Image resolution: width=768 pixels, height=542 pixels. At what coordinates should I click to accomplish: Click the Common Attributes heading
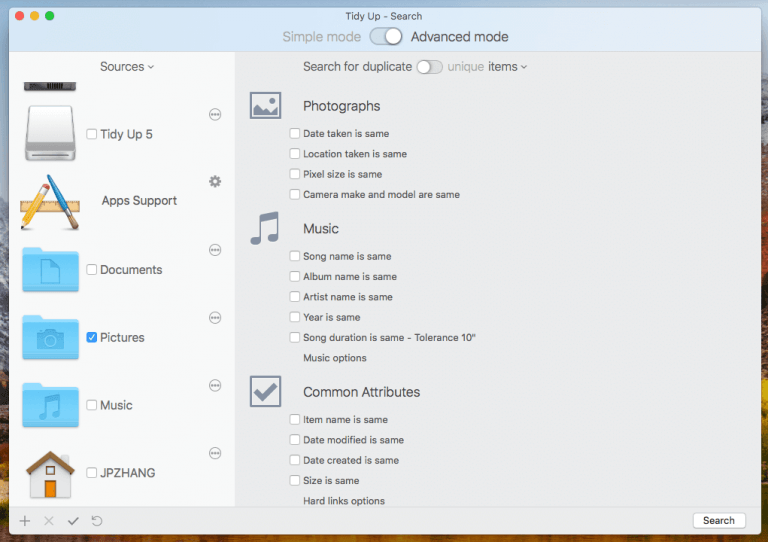[x=361, y=392]
